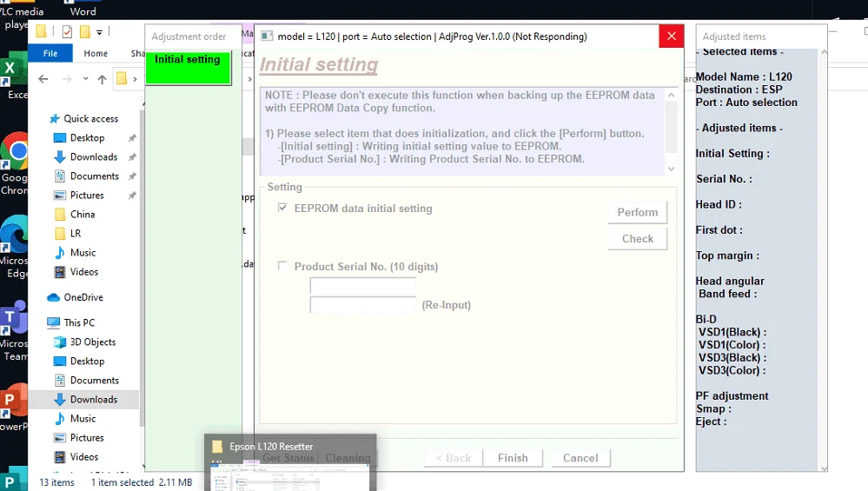Unpin Desktop via its pin icon
This screenshot has width=868, height=491.
pos(132,138)
